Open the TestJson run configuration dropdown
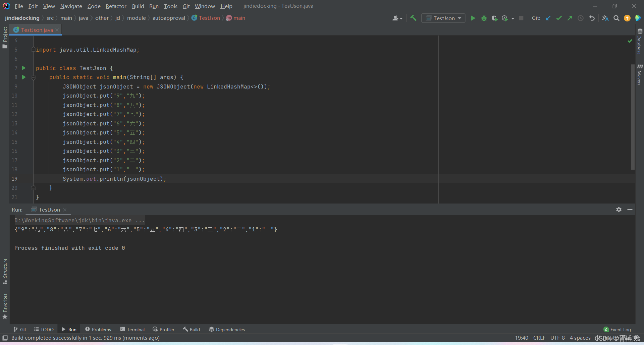Viewport: 644px width, 345px height. (x=460, y=18)
